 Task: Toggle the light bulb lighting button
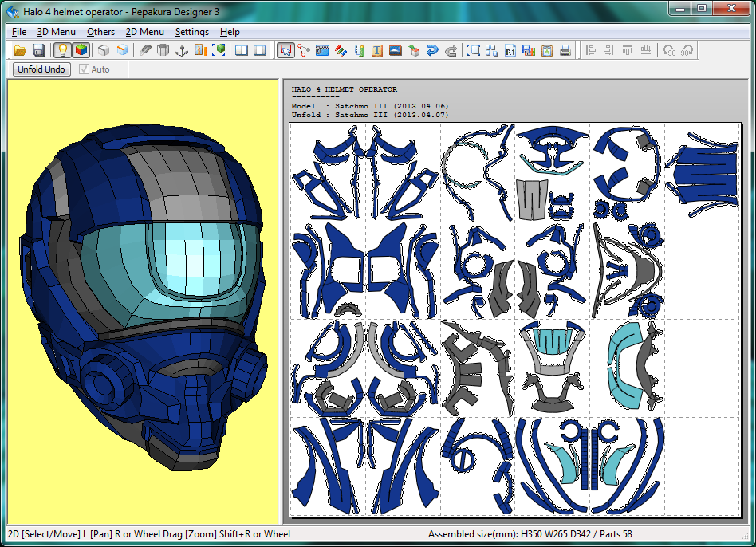pyautogui.click(x=62, y=50)
